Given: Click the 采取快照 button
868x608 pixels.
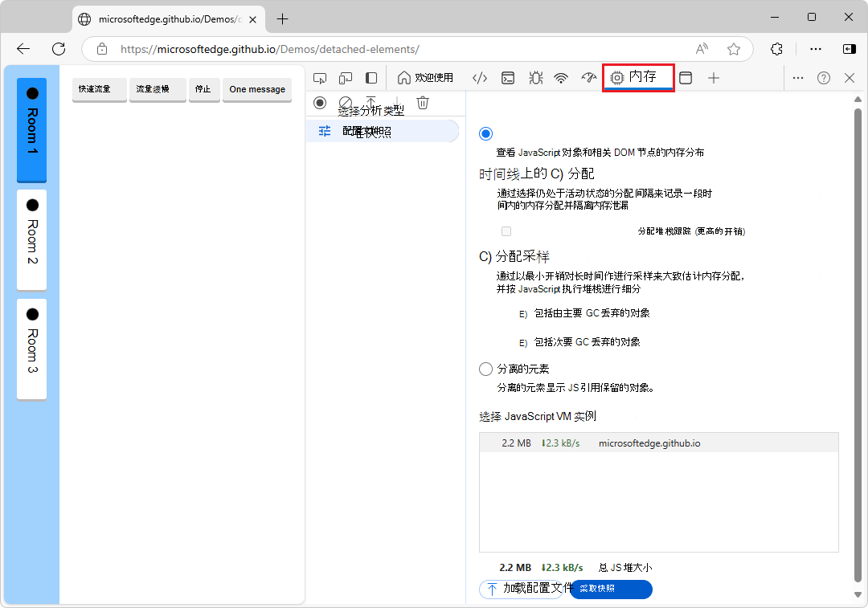Looking at the screenshot, I should point(611,589).
